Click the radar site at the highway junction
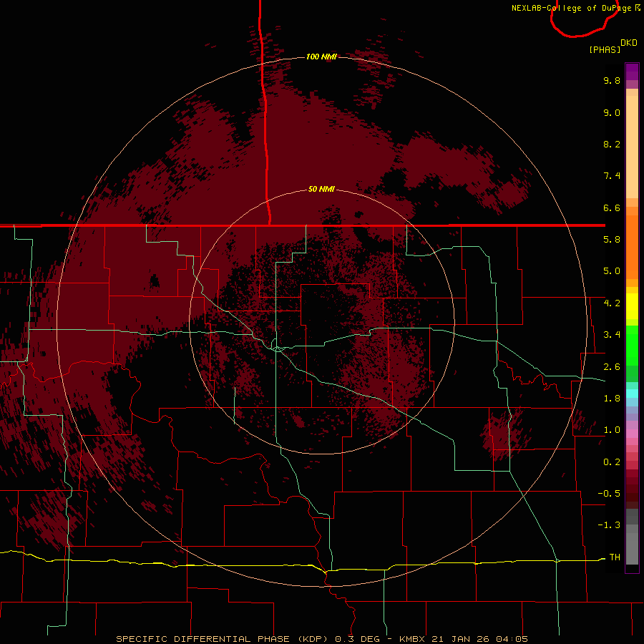Screen dimensions: 644x644 tap(277, 348)
